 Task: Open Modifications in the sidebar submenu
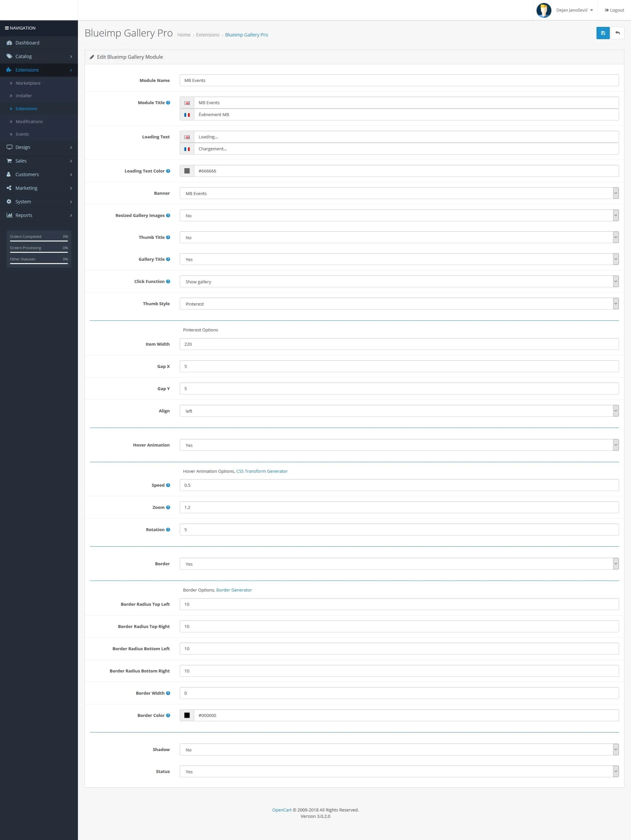(29, 121)
